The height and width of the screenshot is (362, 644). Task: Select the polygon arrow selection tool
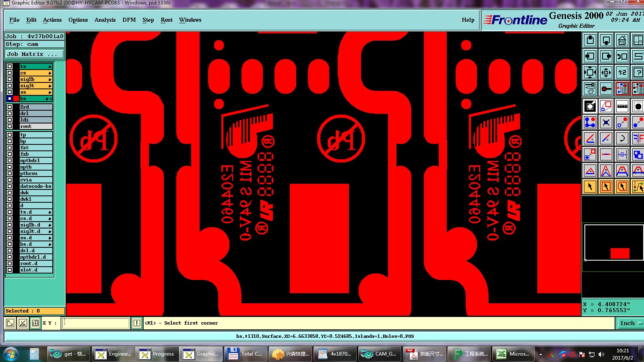point(622,187)
